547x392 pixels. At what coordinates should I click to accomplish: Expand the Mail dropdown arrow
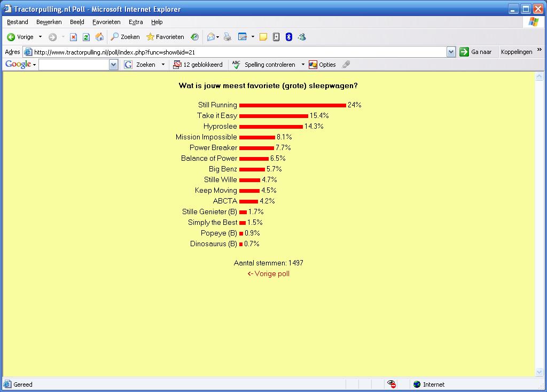[218, 37]
